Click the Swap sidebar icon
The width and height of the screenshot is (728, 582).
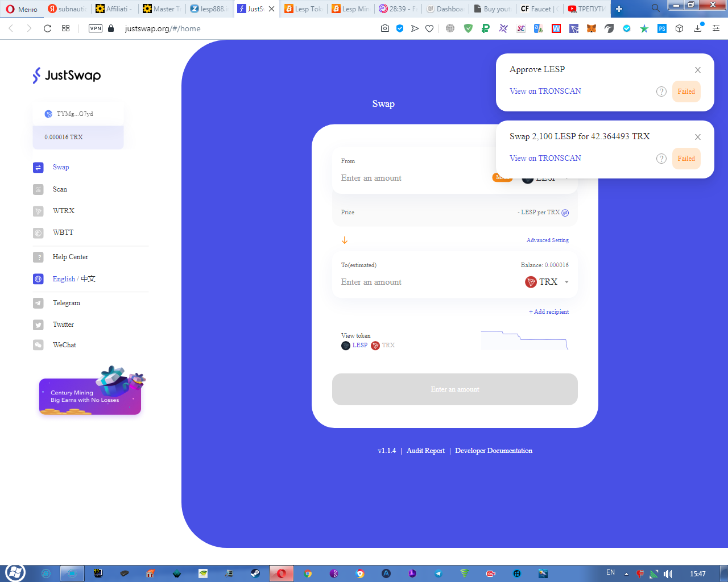[38, 167]
